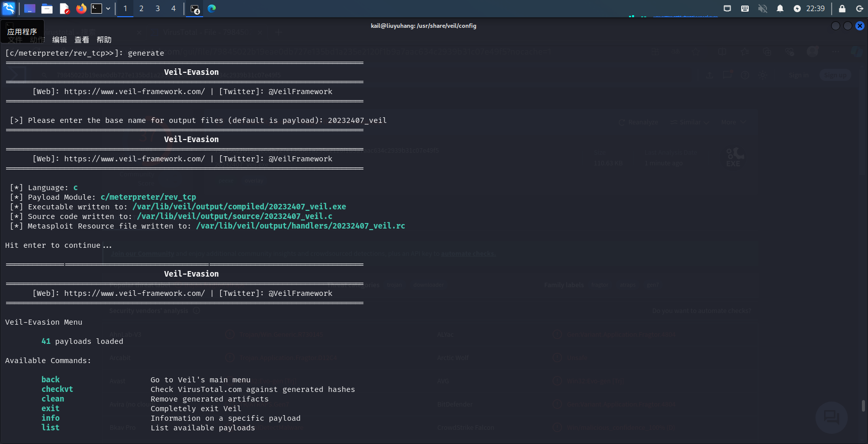Click 'List available payloads' description
This screenshot has width=868, height=444.
(203, 428)
